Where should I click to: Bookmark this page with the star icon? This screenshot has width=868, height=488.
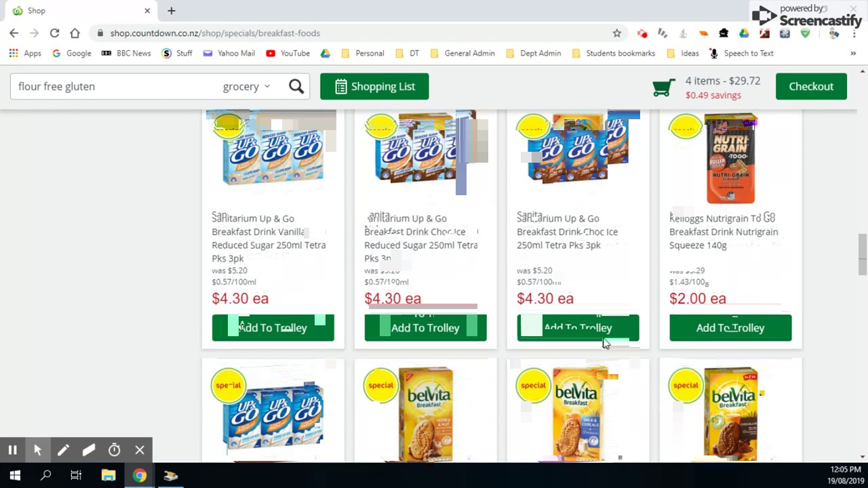click(x=616, y=33)
